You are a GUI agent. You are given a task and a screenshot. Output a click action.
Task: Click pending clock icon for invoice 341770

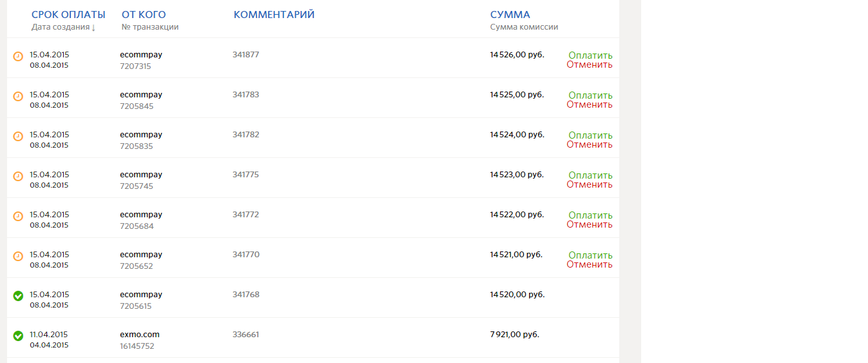click(x=18, y=257)
